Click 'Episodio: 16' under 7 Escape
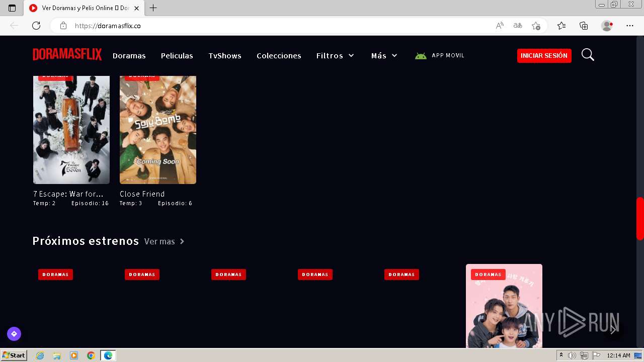Image resolution: width=644 pixels, height=362 pixels. click(x=90, y=204)
